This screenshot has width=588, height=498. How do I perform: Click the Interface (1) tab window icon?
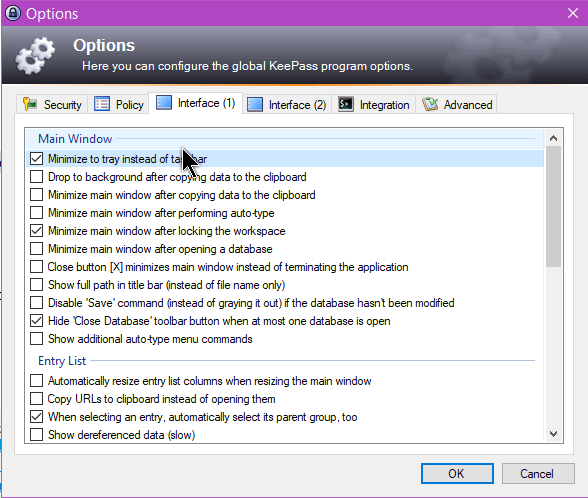(x=164, y=102)
